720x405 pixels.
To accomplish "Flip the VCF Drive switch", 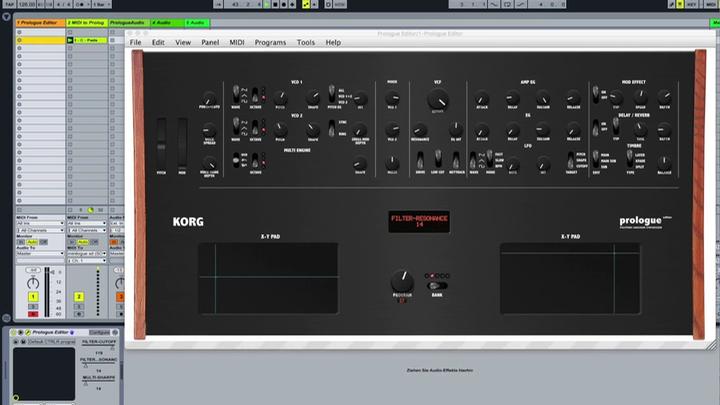I will click(x=420, y=160).
